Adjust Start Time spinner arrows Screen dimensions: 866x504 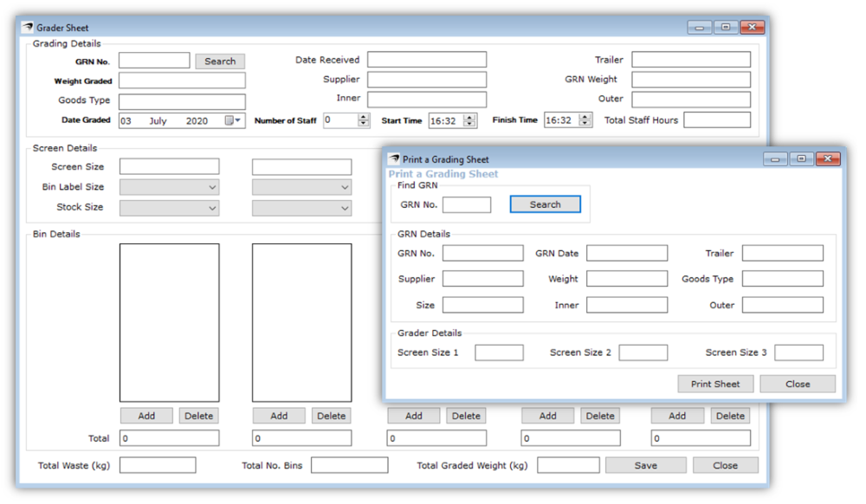[469, 120]
